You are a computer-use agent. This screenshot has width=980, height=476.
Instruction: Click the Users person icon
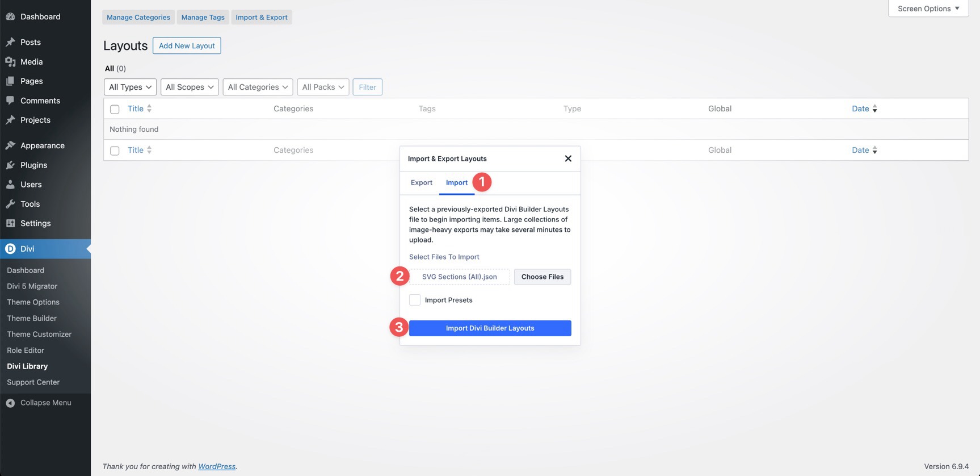(10, 185)
